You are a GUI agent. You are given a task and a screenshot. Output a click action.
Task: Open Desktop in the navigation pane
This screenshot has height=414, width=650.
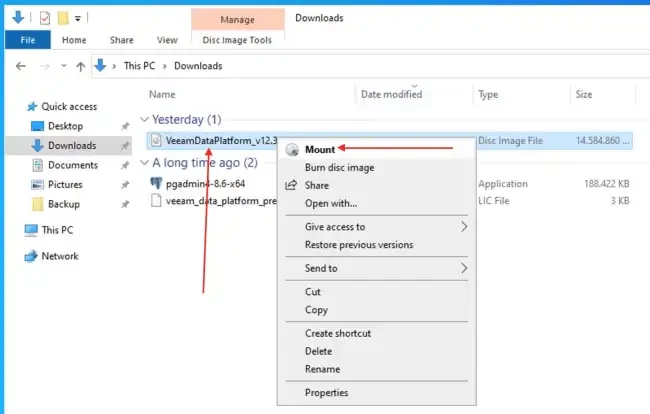click(65, 126)
